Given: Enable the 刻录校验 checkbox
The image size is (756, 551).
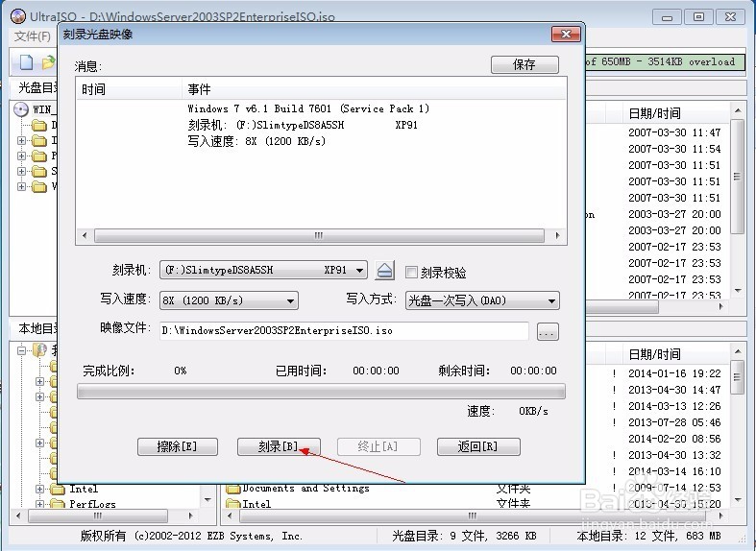Looking at the screenshot, I should pos(411,272).
